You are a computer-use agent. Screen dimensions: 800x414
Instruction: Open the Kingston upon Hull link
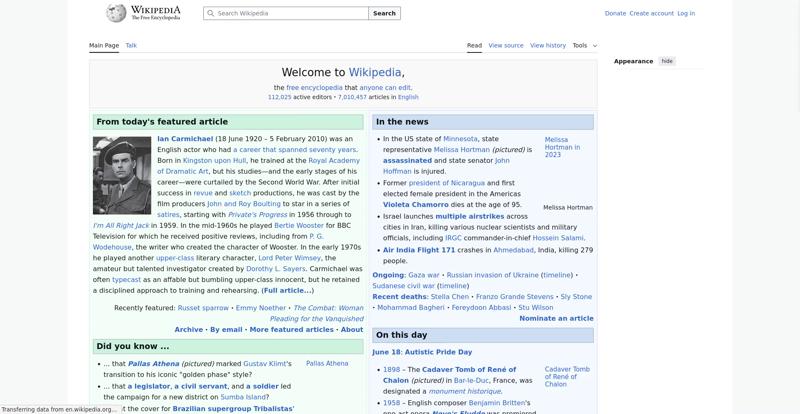214,160
